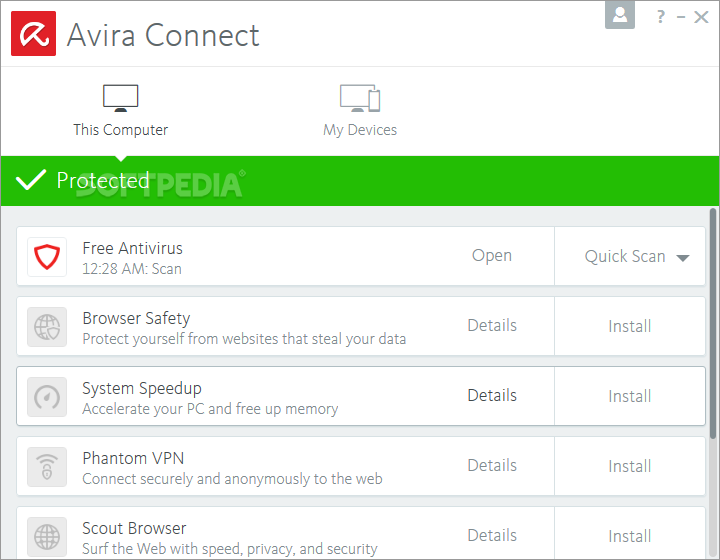
Task: Click the Browser Safety title text
Action: pos(136,319)
